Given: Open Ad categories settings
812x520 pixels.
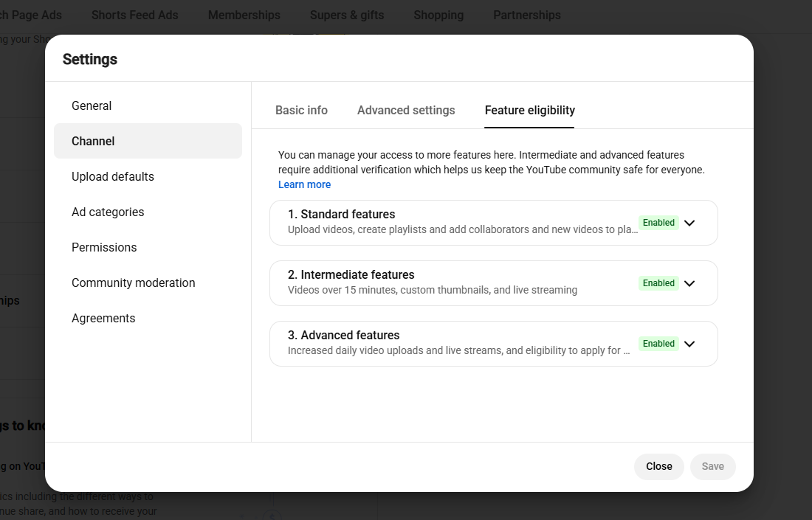Looking at the screenshot, I should 148,212.
